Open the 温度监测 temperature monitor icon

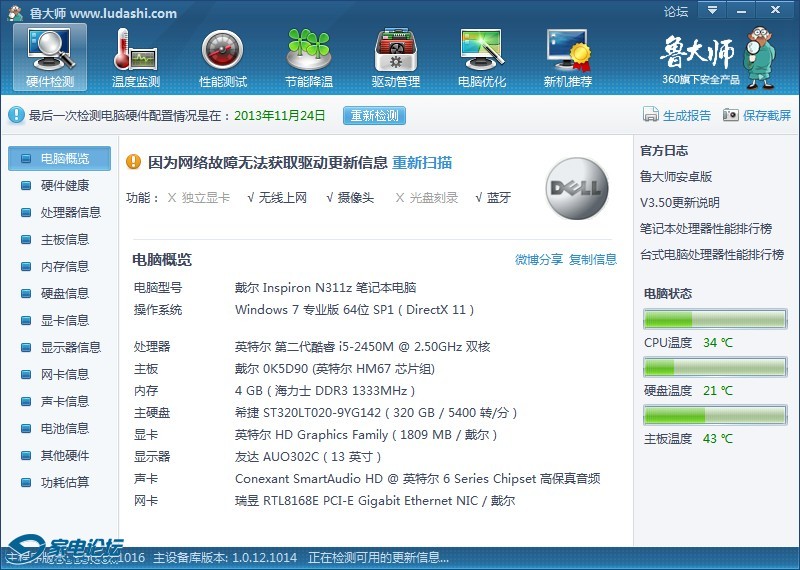click(x=136, y=50)
